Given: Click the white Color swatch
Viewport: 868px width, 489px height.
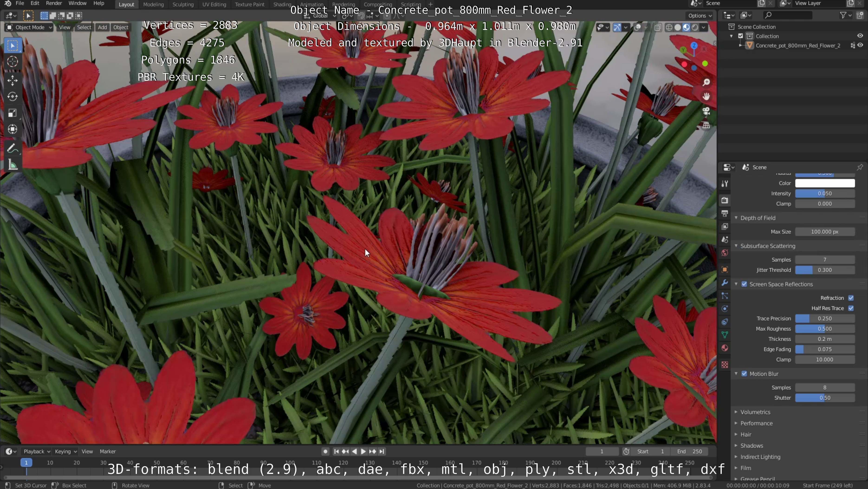Looking at the screenshot, I should coord(825,183).
